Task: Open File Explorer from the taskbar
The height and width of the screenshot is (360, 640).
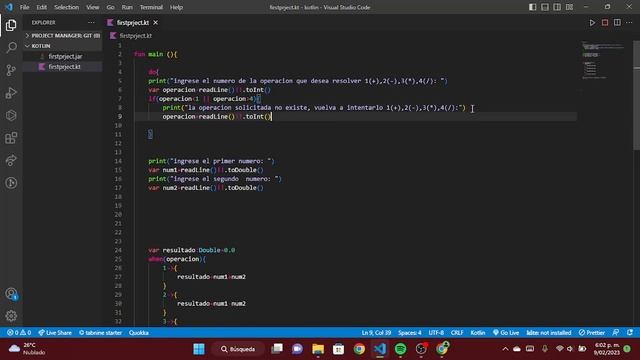Action: [x=318, y=349]
